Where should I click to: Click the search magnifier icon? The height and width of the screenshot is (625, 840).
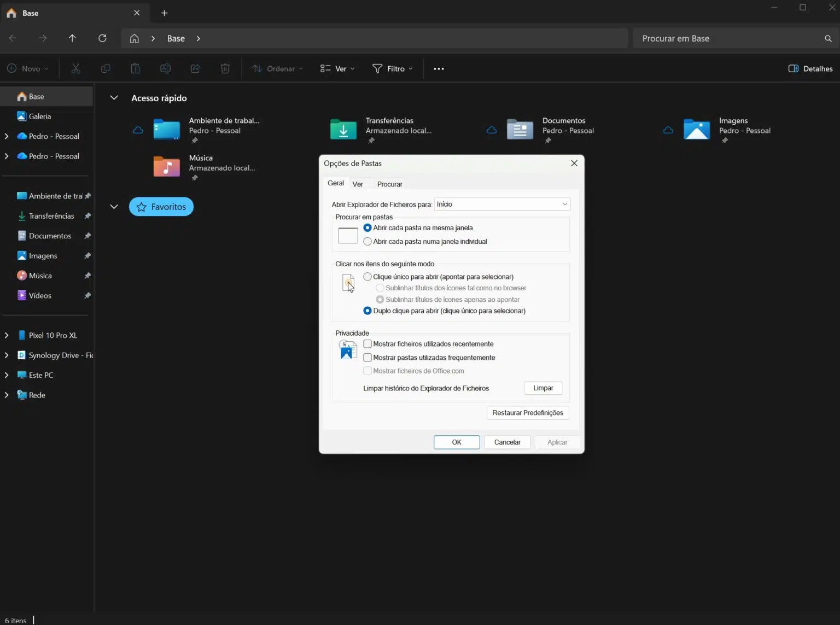[828, 38]
